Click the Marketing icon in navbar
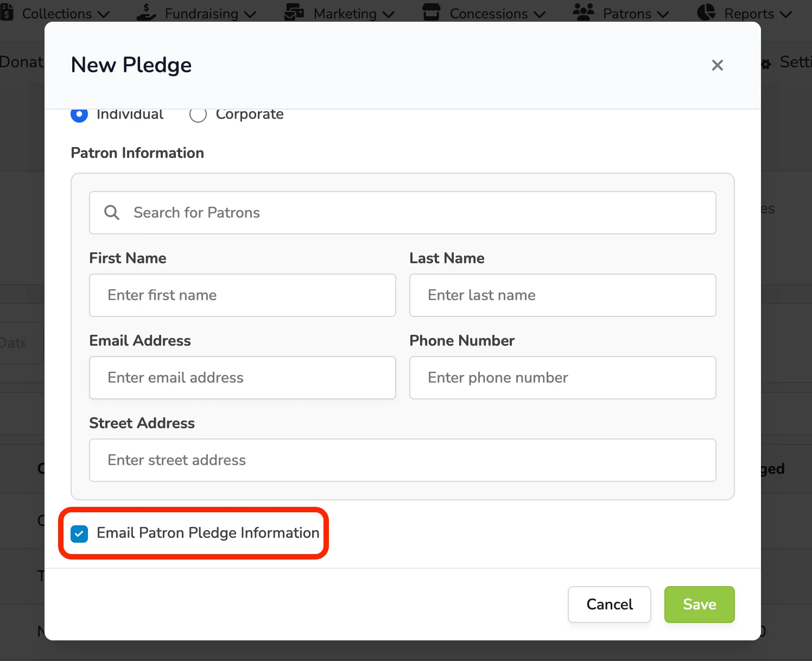This screenshot has height=661, width=812. pyautogui.click(x=294, y=12)
